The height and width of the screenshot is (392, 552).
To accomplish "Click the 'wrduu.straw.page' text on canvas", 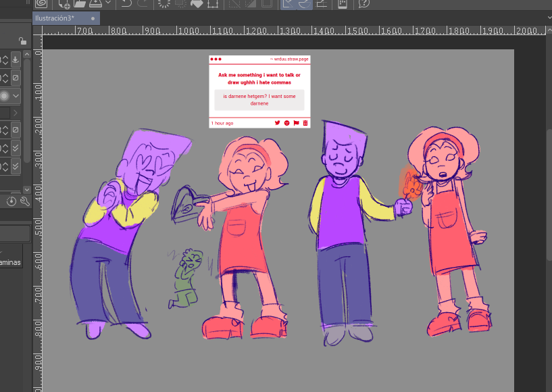I will point(291,59).
